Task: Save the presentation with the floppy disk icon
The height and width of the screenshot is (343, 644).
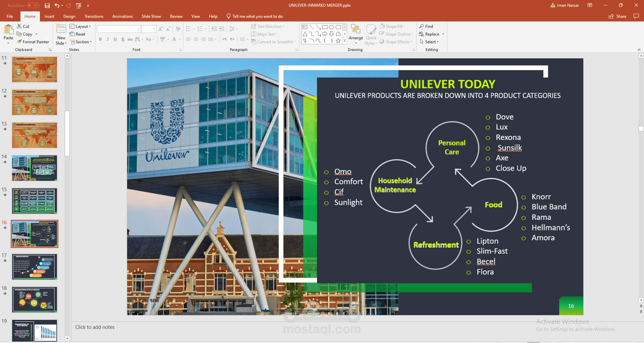Action: click(x=47, y=6)
